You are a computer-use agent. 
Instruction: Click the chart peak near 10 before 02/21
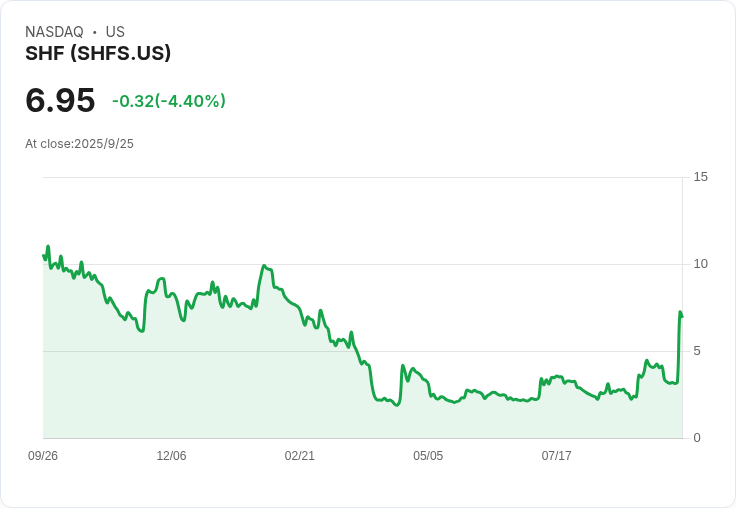pyautogui.click(x=264, y=266)
